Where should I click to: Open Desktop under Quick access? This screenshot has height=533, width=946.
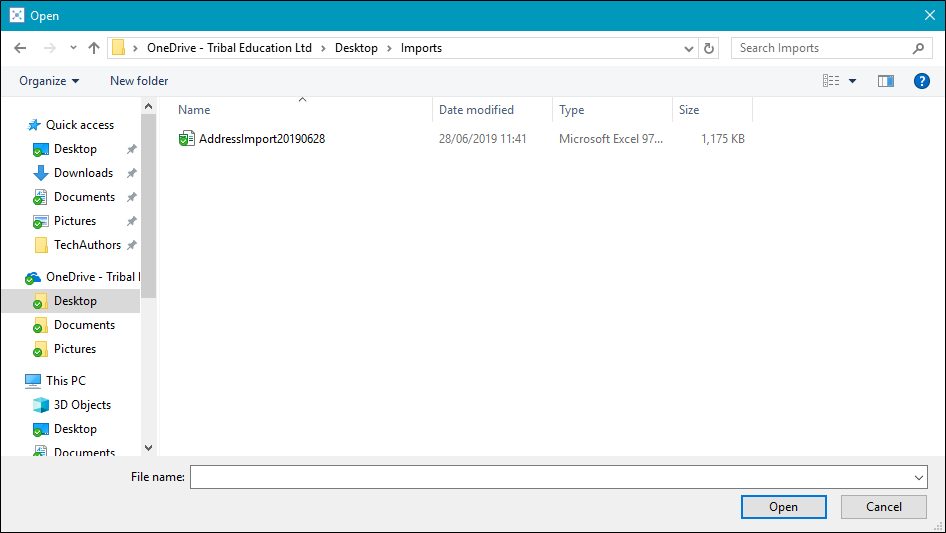pos(75,149)
